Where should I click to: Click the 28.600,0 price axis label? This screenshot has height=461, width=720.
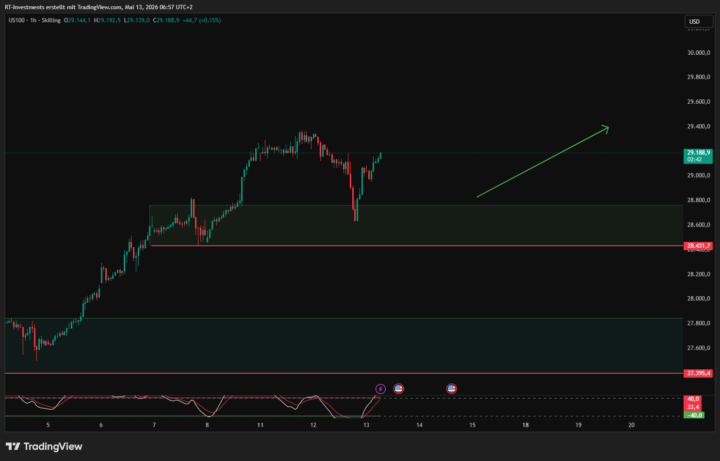point(698,225)
